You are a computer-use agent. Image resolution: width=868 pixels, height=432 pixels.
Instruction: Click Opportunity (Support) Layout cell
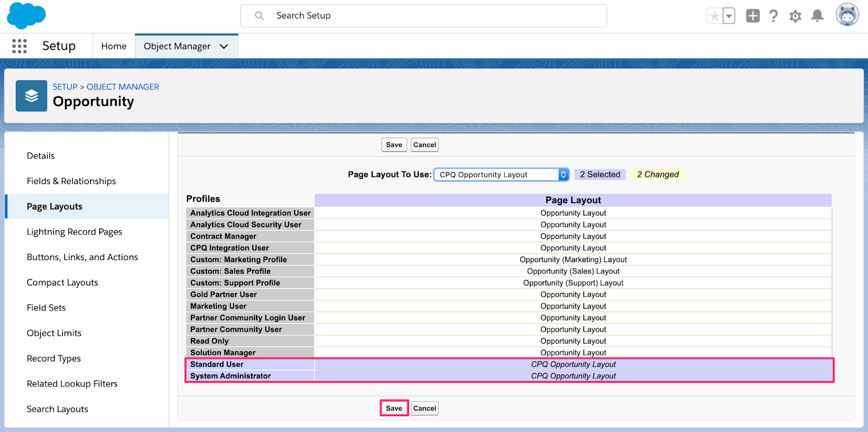(x=573, y=283)
